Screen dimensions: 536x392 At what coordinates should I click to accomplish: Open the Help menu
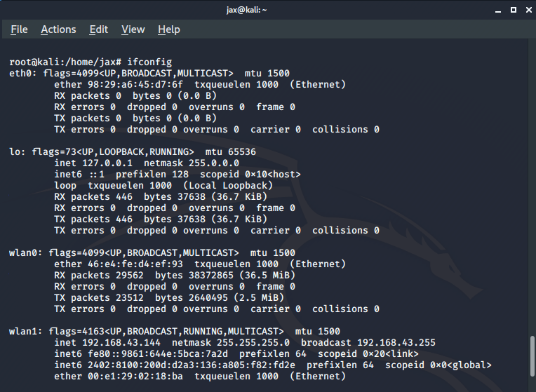click(169, 29)
